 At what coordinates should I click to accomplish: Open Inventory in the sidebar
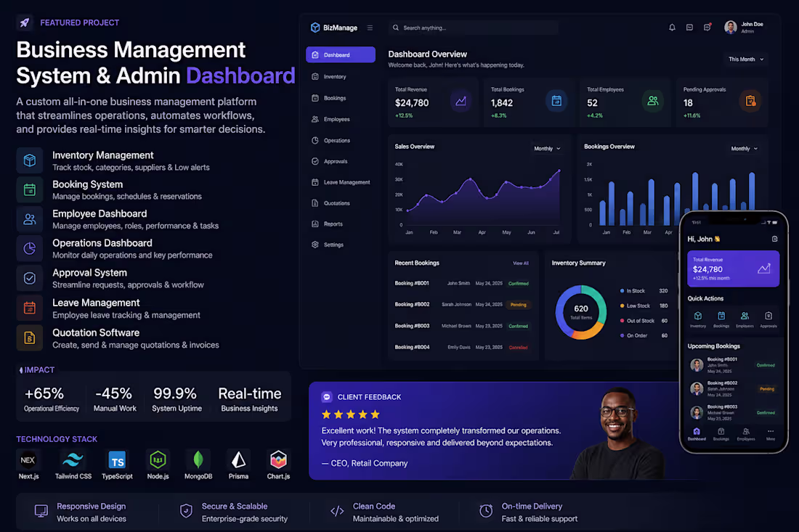pos(341,76)
